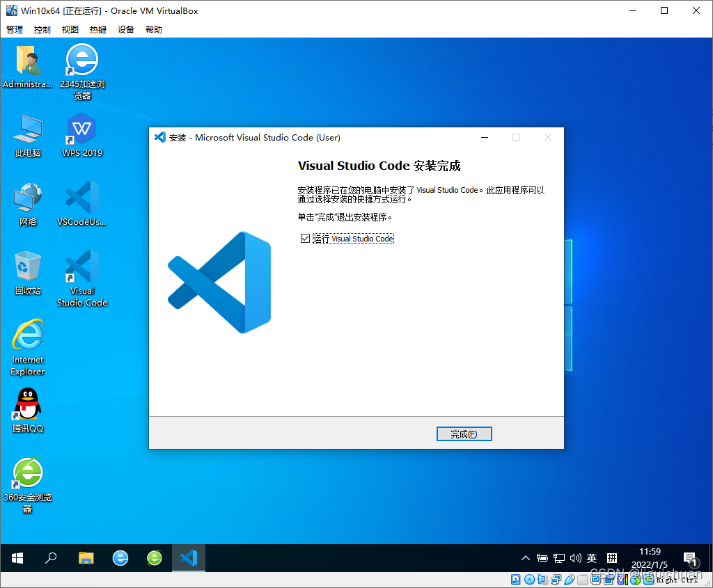
Task: Select the 此电脑 desktop icon
Action: [28, 136]
